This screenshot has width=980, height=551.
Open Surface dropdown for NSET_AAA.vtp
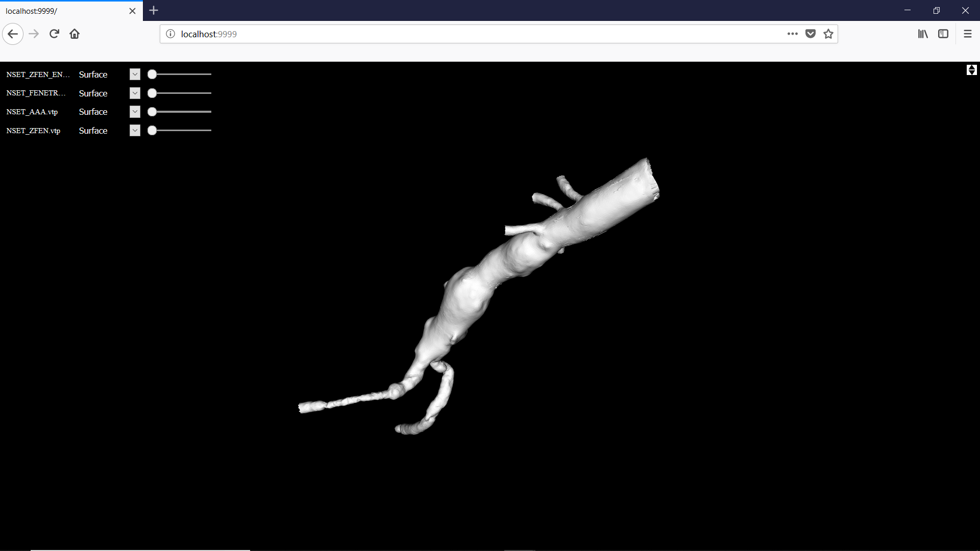click(x=135, y=112)
